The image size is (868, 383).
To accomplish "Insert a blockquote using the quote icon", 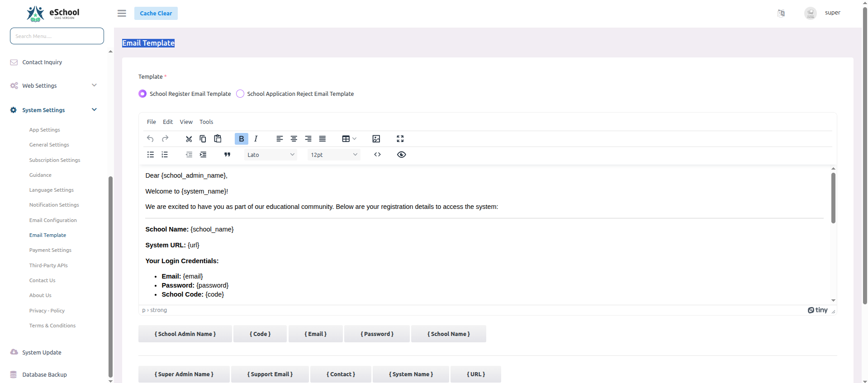I will tap(227, 155).
